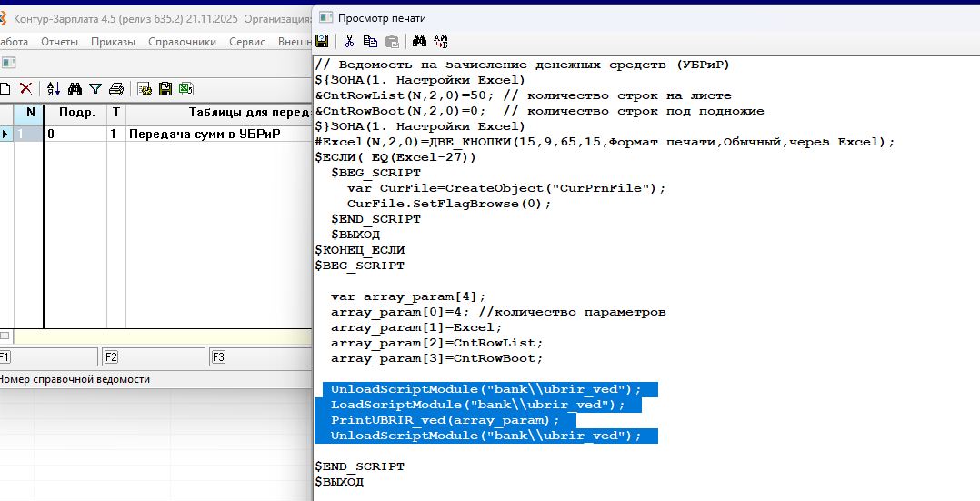The width and height of the screenshot is (980, 501).
Task: Export the table to Excel
Action: click(x=185, y=88)
